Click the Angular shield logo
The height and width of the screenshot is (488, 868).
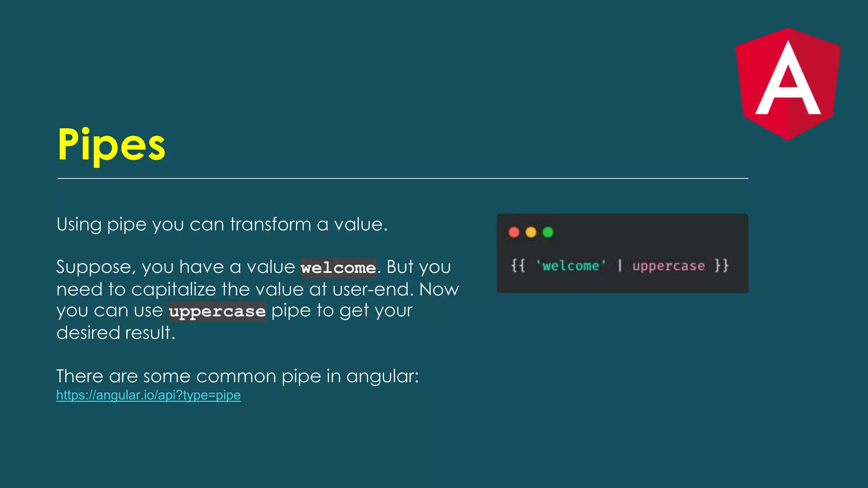[787, 84]
